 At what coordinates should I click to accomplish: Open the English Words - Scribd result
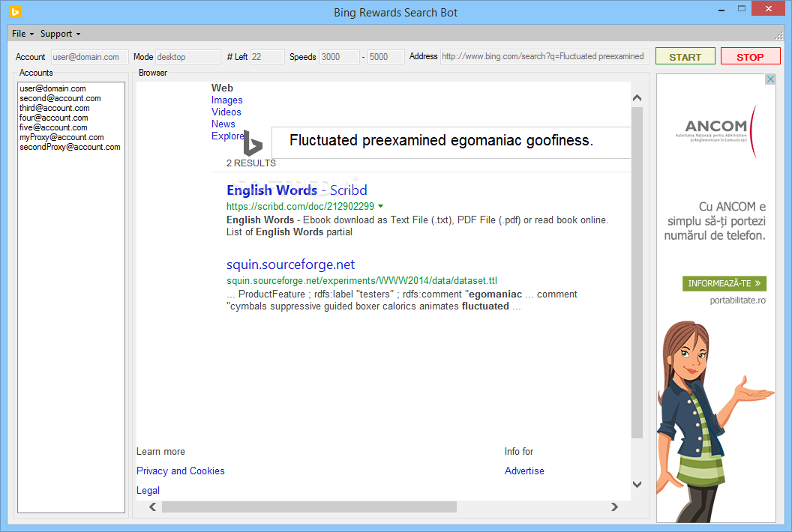click(x=296, y=190)
